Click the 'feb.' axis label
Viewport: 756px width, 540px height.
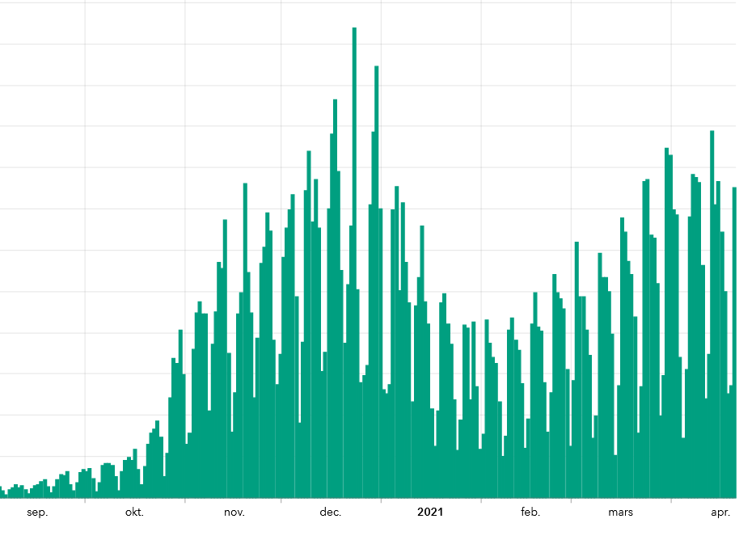530,512
